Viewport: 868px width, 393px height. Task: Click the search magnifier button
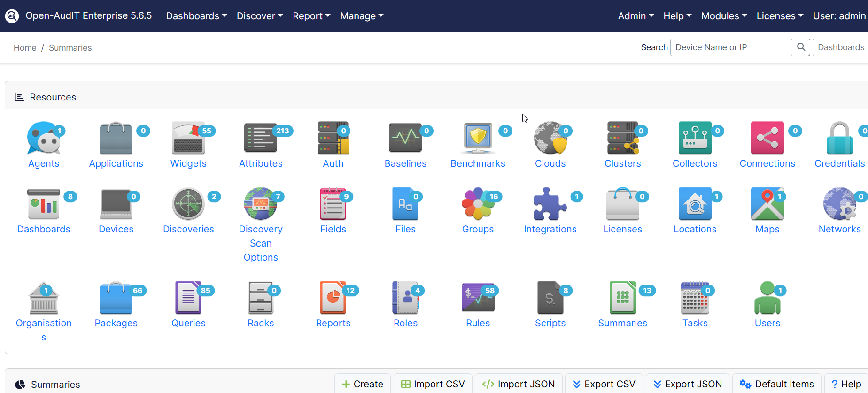(x=801, y=47)
